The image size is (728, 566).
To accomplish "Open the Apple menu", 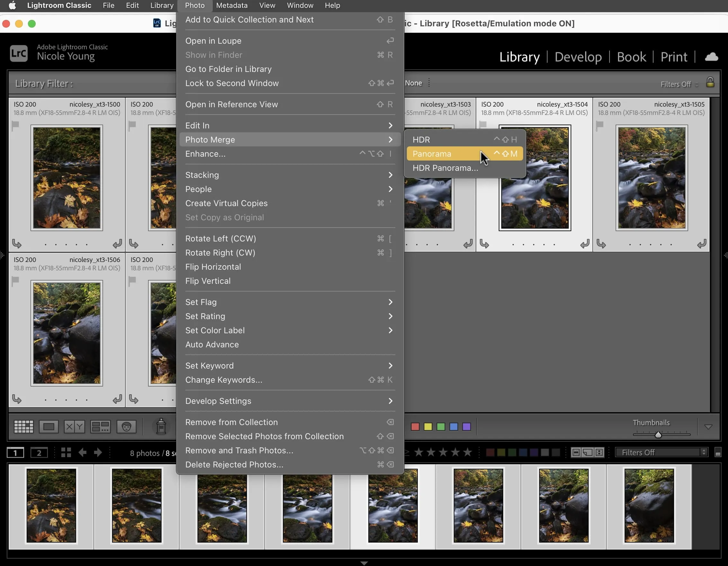I will click(x=12, y=5).
